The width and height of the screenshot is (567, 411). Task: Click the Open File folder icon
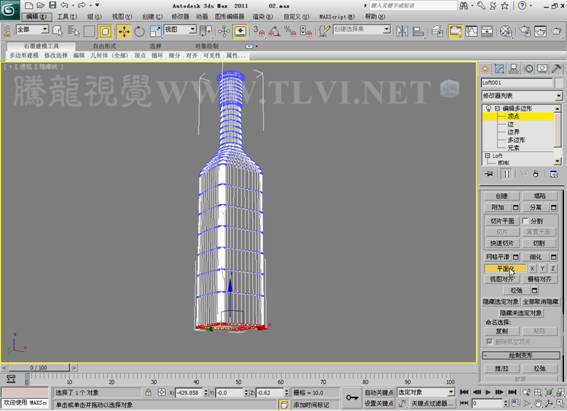pyautogui.click(x=40, y=5)
